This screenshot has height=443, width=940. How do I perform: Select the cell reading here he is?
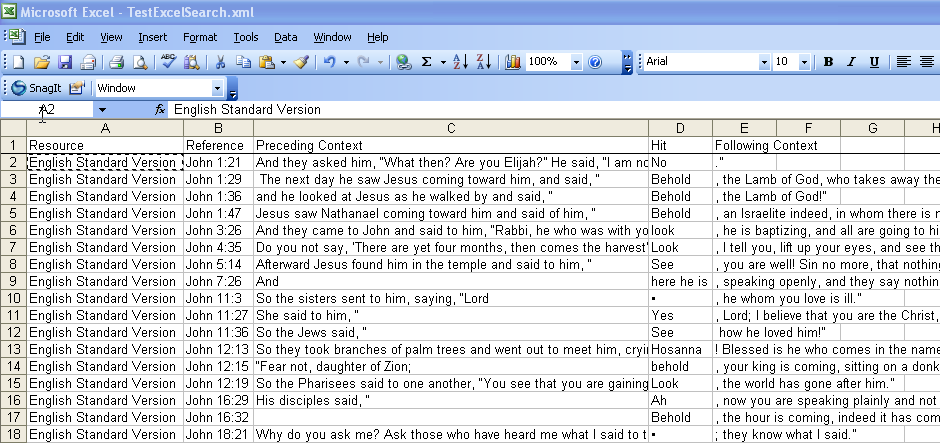(680, 281)
